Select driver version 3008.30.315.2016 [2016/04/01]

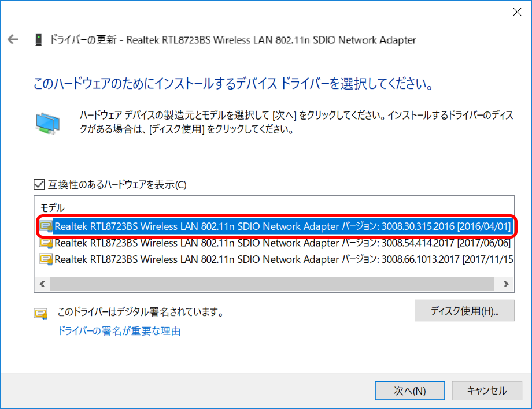tap(275, 226)
